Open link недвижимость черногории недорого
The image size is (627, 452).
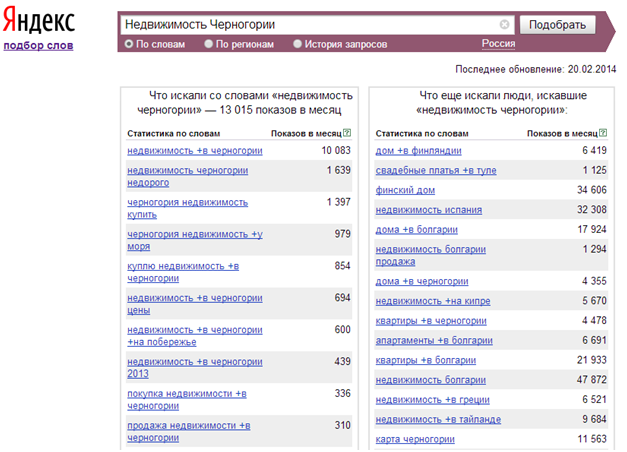(x=188, y=176)
